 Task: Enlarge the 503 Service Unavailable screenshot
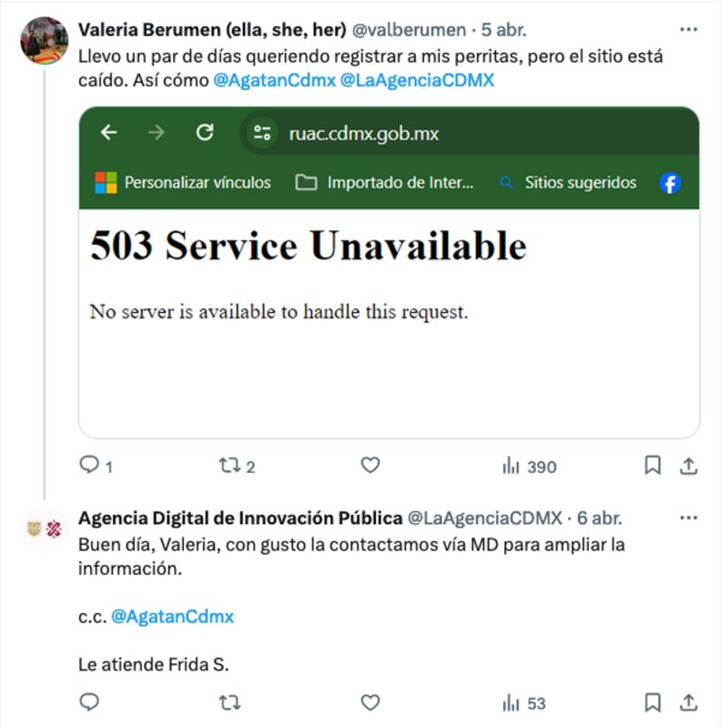click(x=389, y=273)
